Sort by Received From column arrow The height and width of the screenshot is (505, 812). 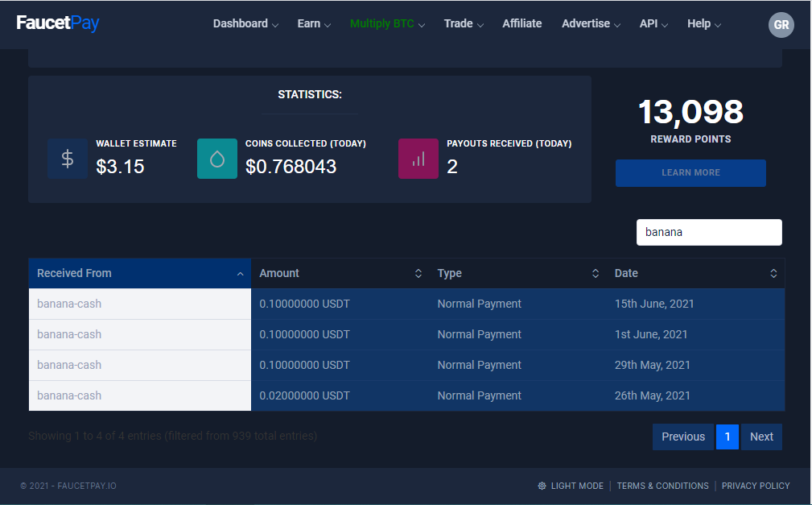pyautogui.click(x=241, y=274)
